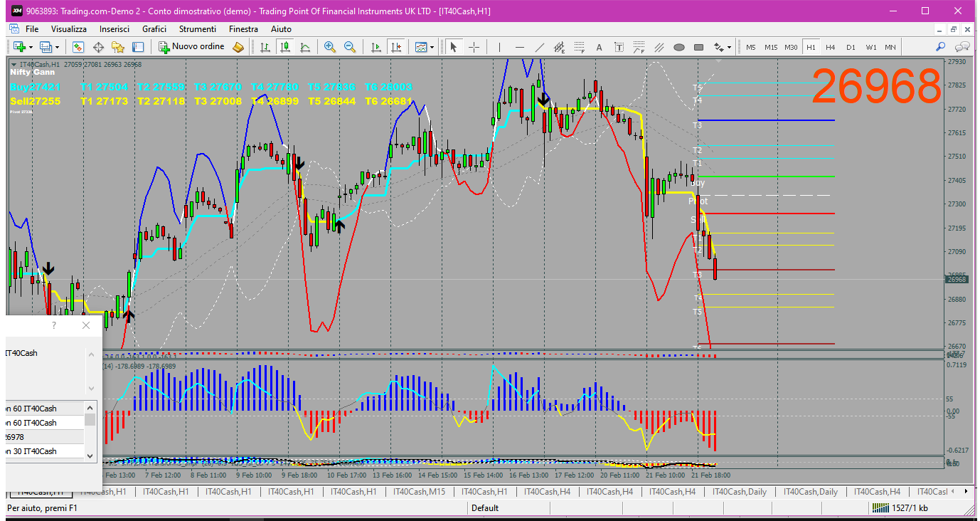Select the equidistant channel tool

click(559, 47)
